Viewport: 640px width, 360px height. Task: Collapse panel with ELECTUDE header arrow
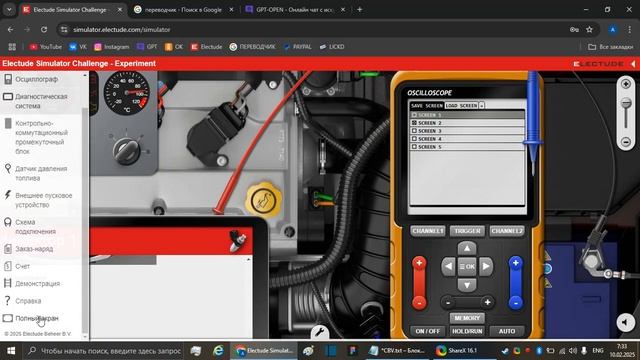633,64
